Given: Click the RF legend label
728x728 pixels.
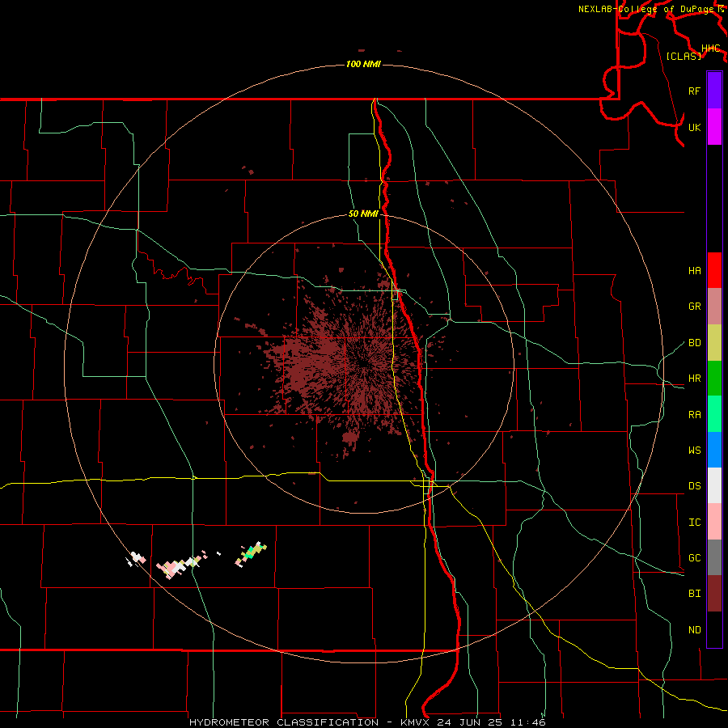Looking at the screenshot, I should point(694,91).
